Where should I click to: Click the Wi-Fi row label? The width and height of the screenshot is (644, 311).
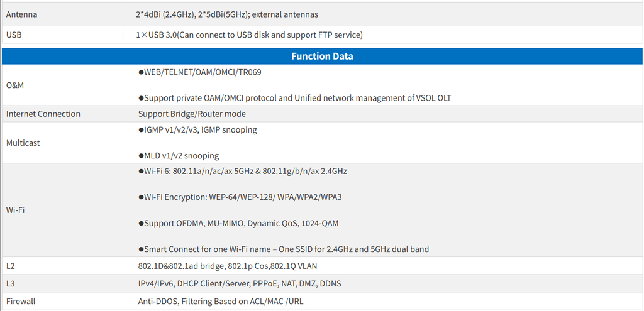pyautogui.click(x=16, y=210)
